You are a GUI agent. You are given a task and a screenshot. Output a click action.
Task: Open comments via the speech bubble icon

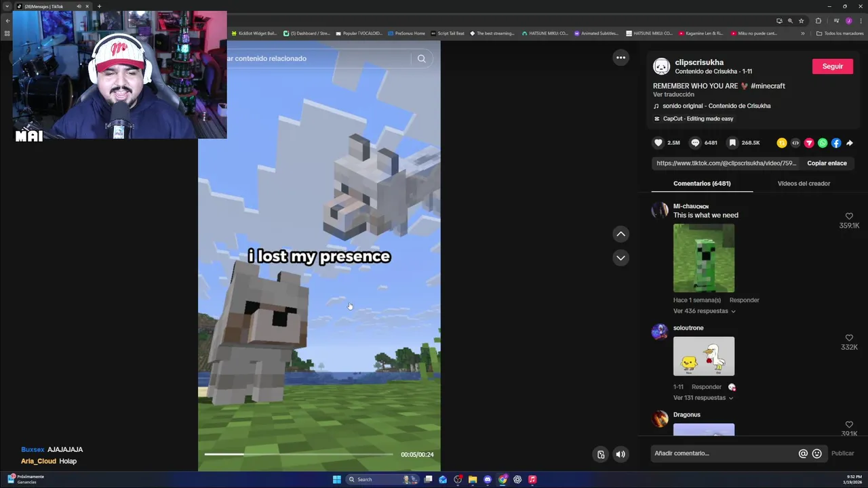[695, 143]
